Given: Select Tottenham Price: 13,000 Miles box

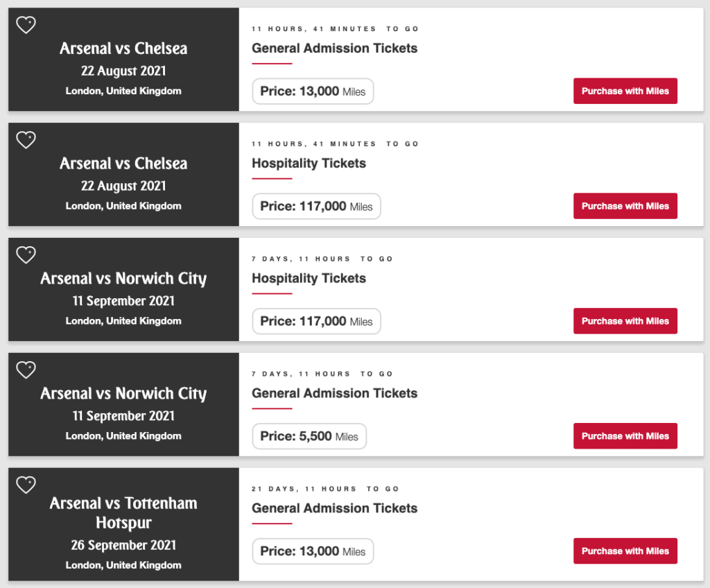Looking at the screenshot, I should click(x=313, y=551).
